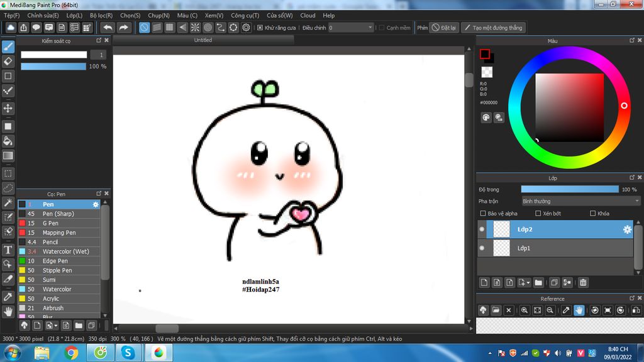Delete layer using trash icon in Lớp panel
This screenshot has height=362, width=644.
[x=583, y=282]
